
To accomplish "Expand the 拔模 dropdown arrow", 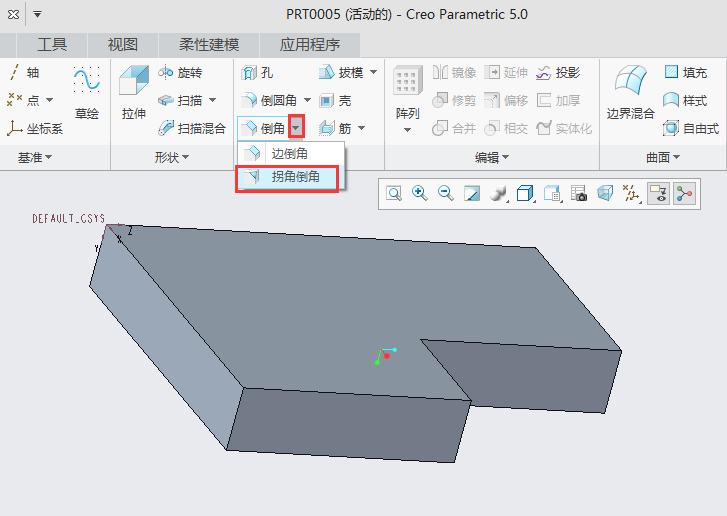I will (373, 72).
